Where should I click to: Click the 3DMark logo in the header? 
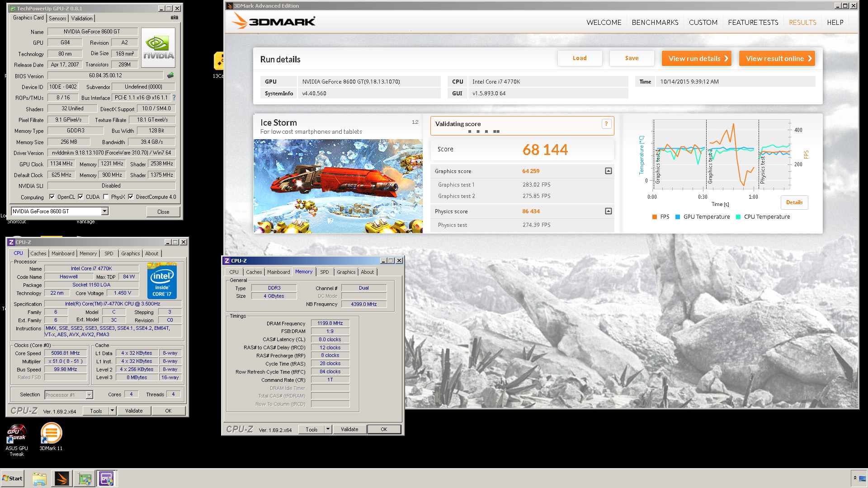(x=274, y=21)
